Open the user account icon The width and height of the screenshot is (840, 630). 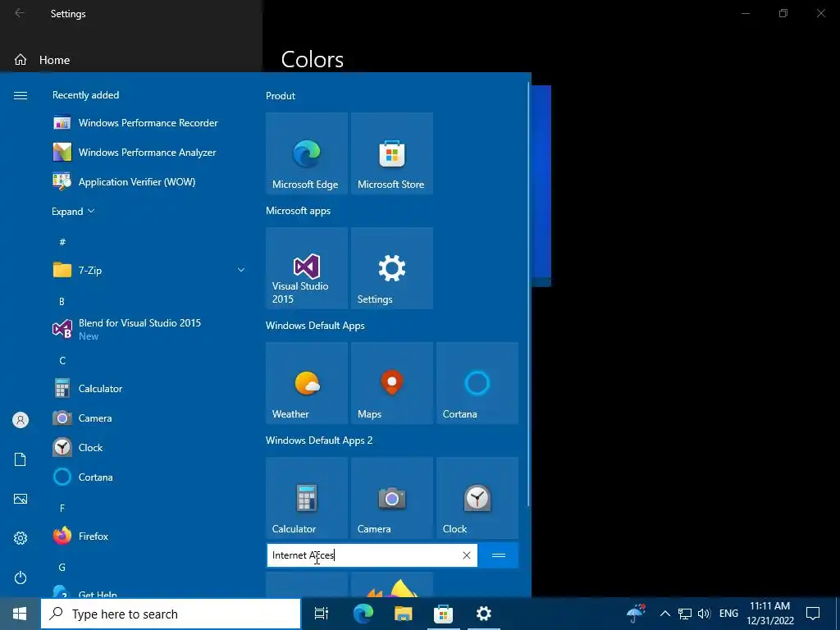point(21,420)
